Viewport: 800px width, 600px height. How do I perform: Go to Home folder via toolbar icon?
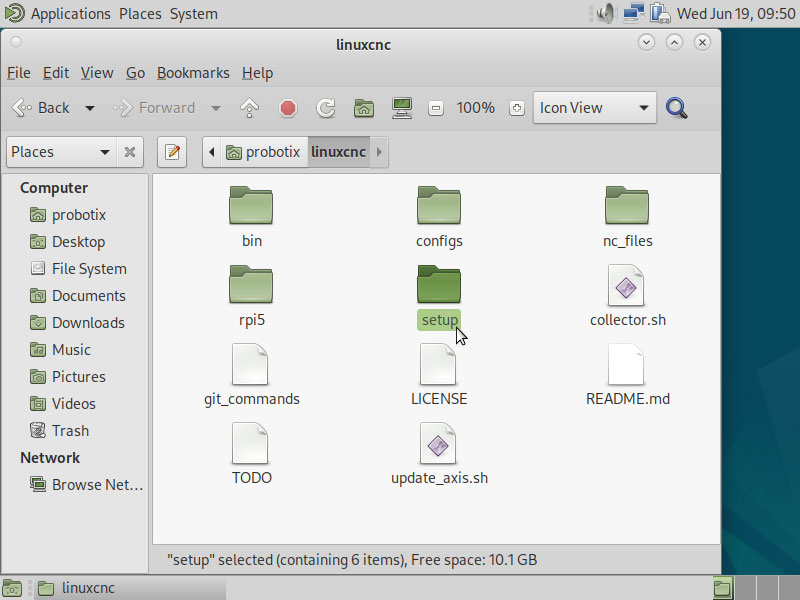[364, 108]
